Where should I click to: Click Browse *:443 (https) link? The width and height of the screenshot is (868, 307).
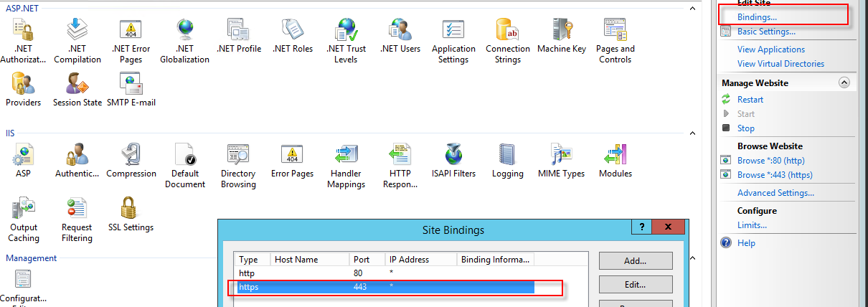pos(775,175)
